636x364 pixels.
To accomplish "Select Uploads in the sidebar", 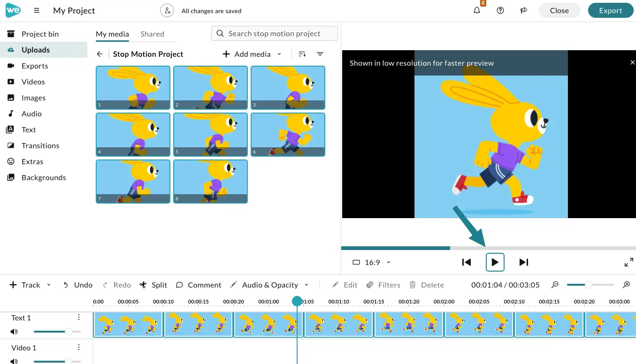I will (x=44, y=50).
